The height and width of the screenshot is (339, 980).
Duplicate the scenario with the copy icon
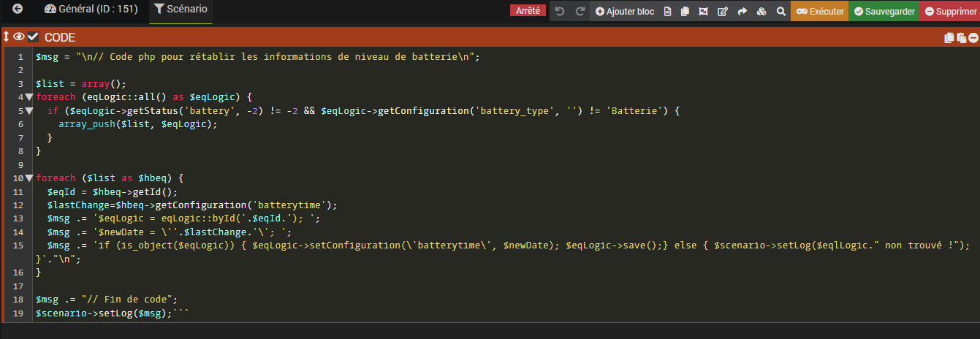(x=685, y=11)
